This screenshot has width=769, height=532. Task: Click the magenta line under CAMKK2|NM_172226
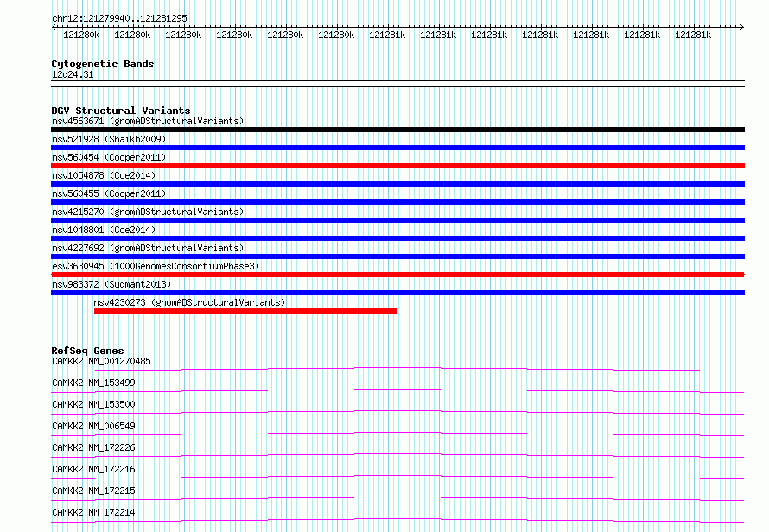(397, 455)
